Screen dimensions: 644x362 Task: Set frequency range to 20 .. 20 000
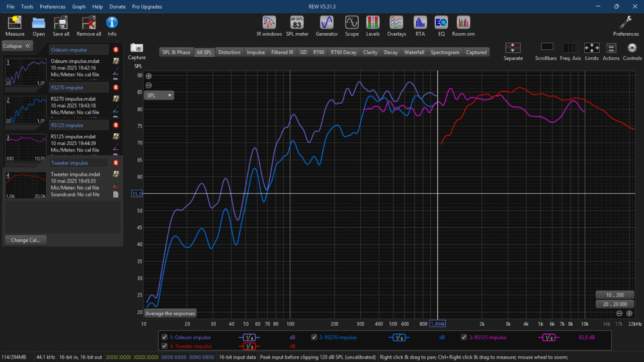pos(615,304)
